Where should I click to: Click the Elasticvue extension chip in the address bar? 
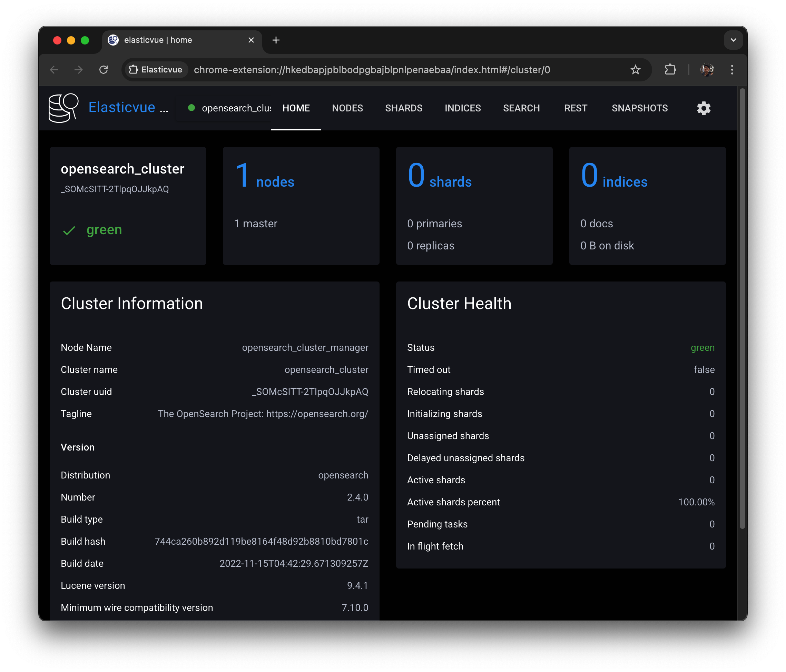click(156, 70)
